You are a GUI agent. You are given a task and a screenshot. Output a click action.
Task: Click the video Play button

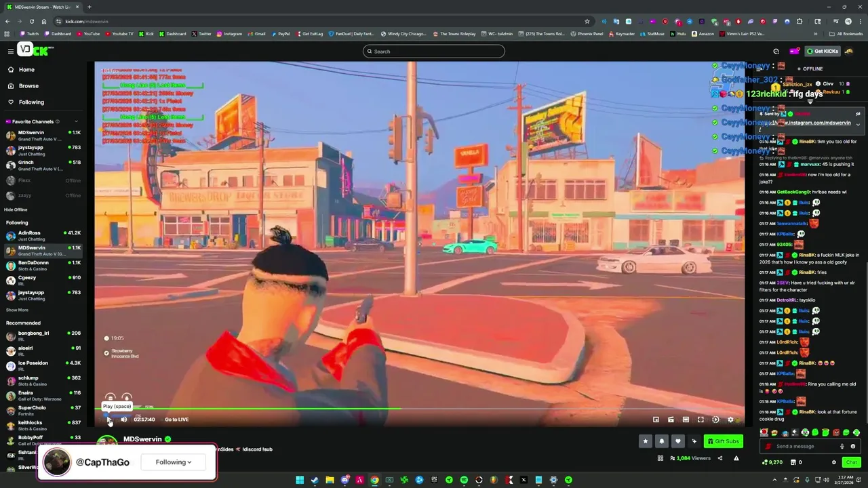pos(109,420)
